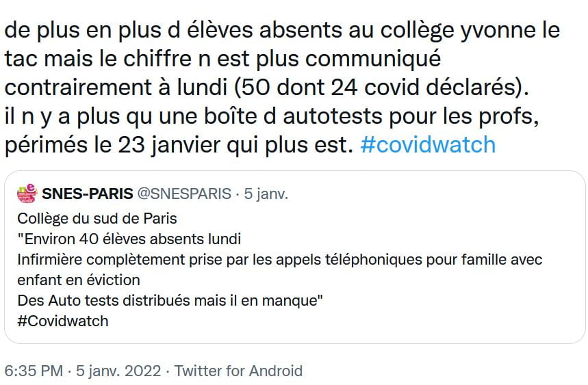The height and width of the screenshot is (385, 588).
Task: Click #Covidwatch inside the quoted tweet
Action: point(62,321)
